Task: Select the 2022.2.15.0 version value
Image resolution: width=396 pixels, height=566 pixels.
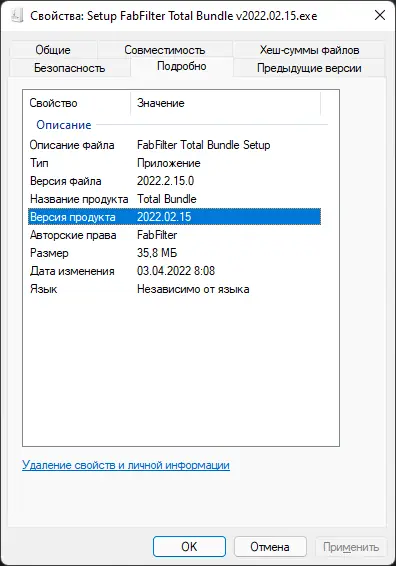Action: (x=165, y=181)
